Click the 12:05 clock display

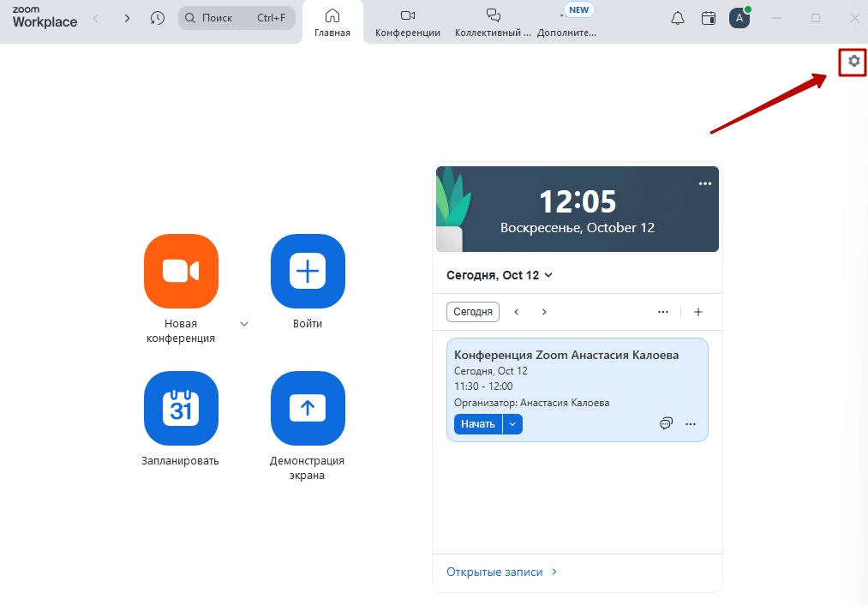(x=578, y=201)
